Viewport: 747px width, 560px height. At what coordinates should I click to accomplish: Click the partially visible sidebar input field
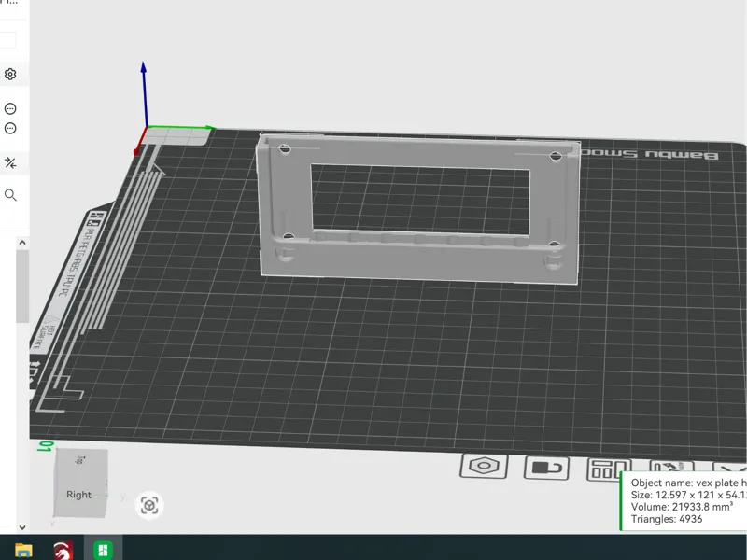(7, 40)
